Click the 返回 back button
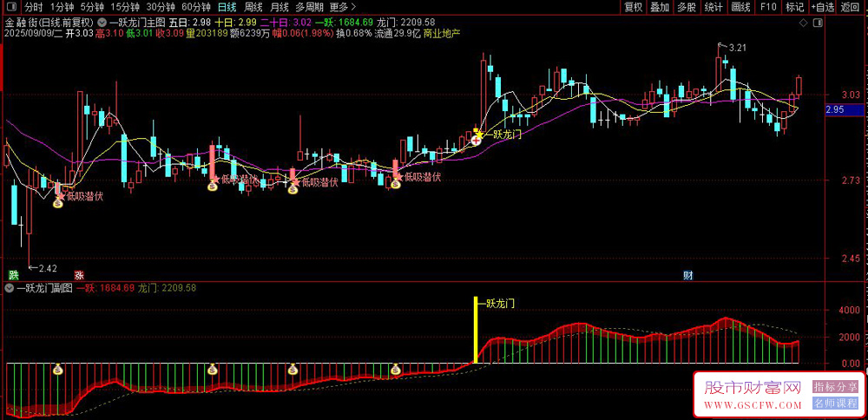Viewport: 868px width, 420px height. [x=850, y=7]
